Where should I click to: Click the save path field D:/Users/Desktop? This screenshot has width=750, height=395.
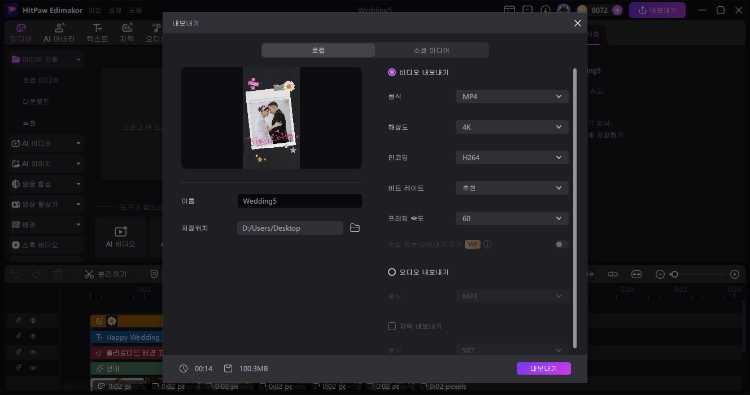(290, 228)
